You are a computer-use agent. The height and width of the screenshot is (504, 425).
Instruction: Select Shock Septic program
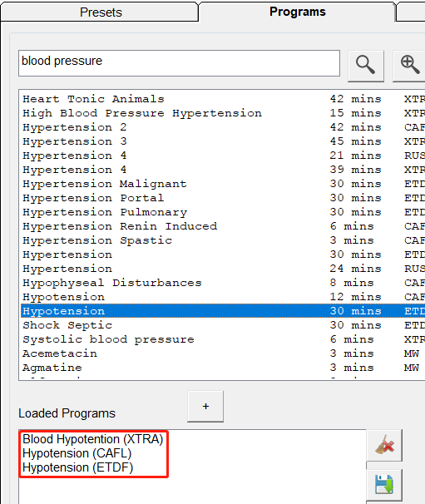[223, 325]
